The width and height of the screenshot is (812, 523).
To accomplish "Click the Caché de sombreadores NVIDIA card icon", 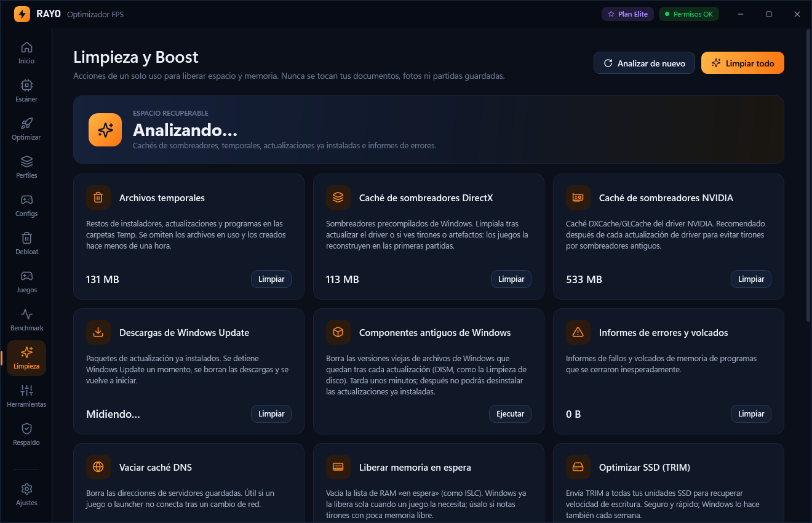I will (x=578, y=198).
